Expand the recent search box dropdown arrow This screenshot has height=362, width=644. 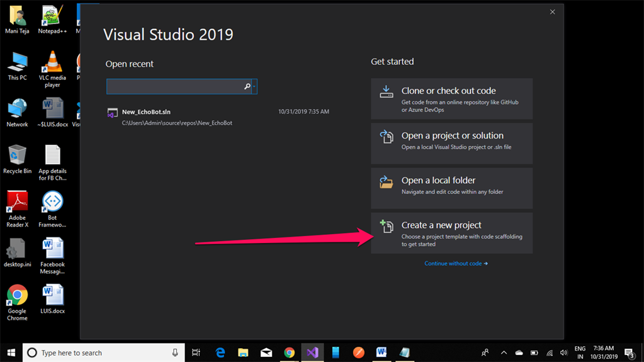[x=254, y=86]
